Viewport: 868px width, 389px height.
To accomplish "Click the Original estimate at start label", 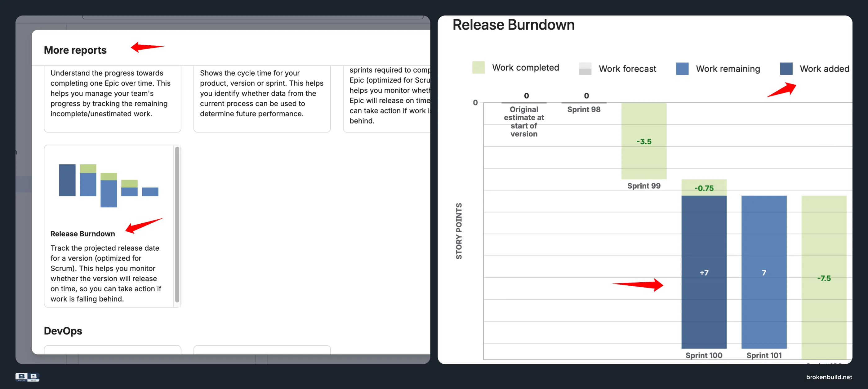I will click(x=524, y=122).
